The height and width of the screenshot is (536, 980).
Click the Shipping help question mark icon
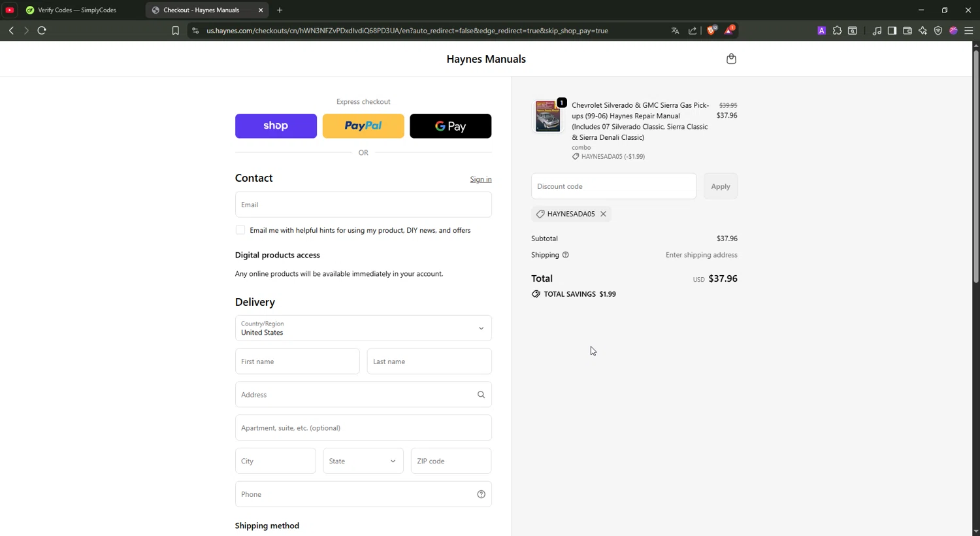(x=566, y=255)
